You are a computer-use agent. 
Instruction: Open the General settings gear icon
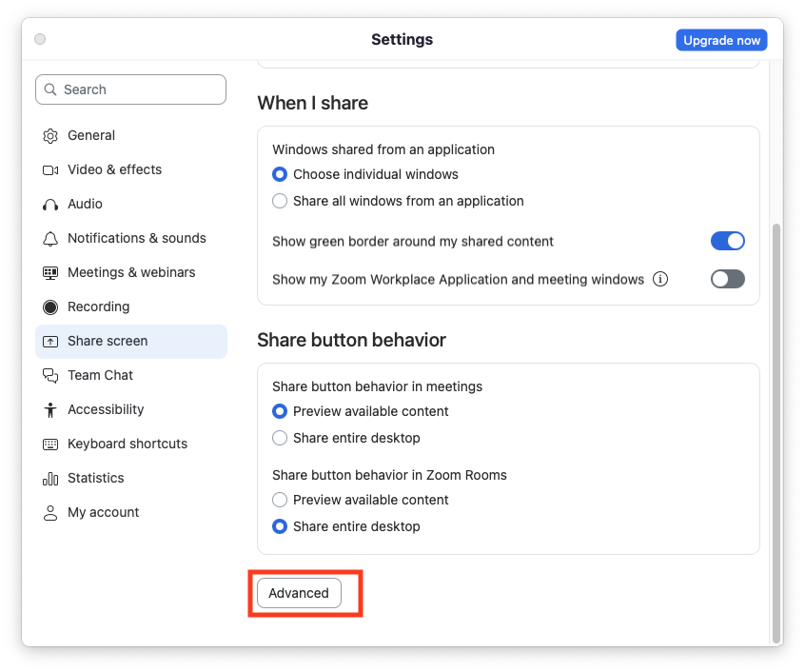[x=49, y=135]
